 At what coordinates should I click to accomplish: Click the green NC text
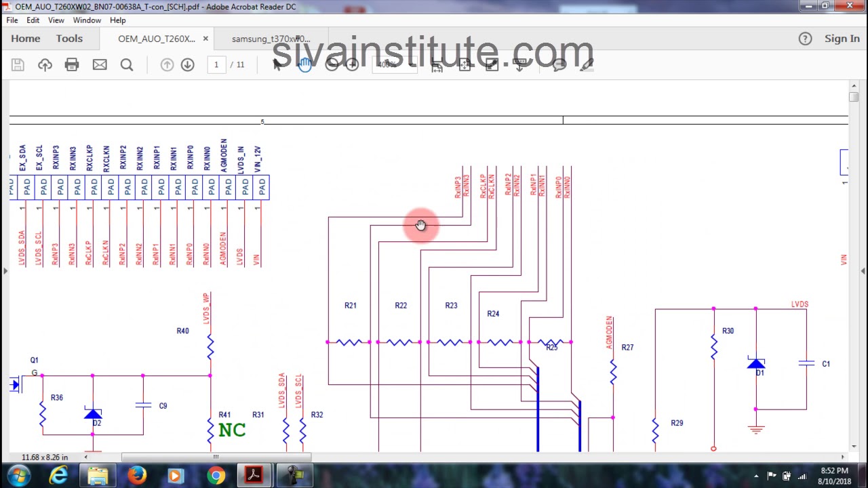pyautogui.click(x=232, y=430)
